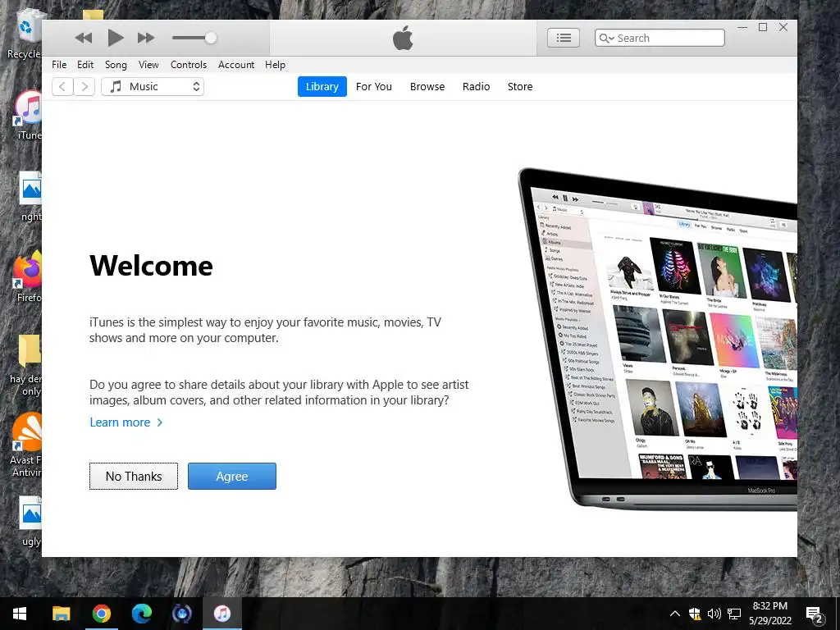
Task: Open the Song menu
Action: click(x=116, y=65)
